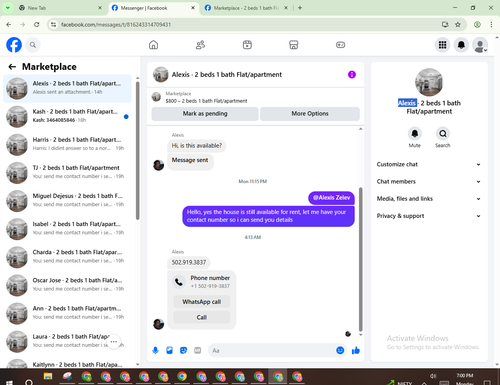The image size is (500, 385).
Task: Open Charda conversation in list
Action: tap(67, 257)
